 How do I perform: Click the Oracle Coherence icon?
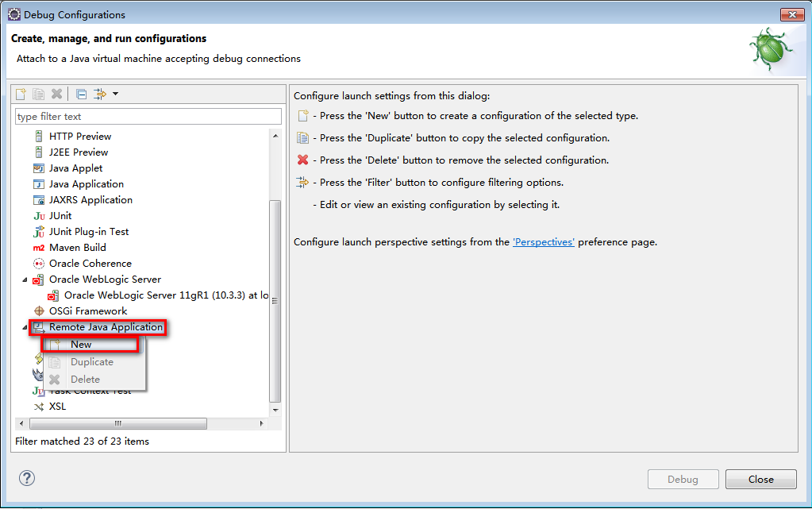coord(39,264)
